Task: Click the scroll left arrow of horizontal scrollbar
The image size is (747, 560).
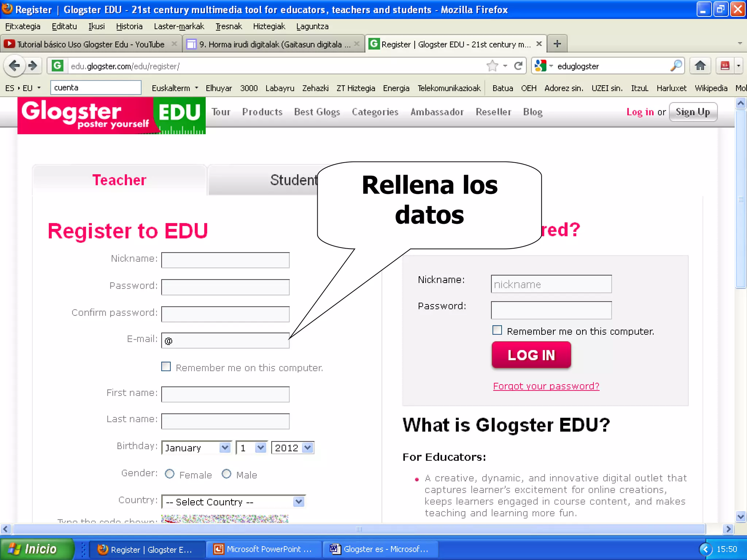Action: click(x=5, y=529)
